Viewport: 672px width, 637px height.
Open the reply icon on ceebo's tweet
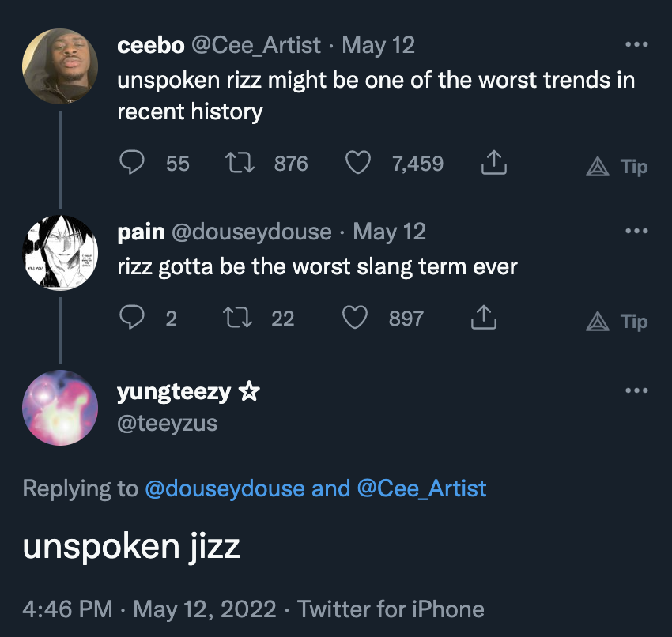pos(133,163)
